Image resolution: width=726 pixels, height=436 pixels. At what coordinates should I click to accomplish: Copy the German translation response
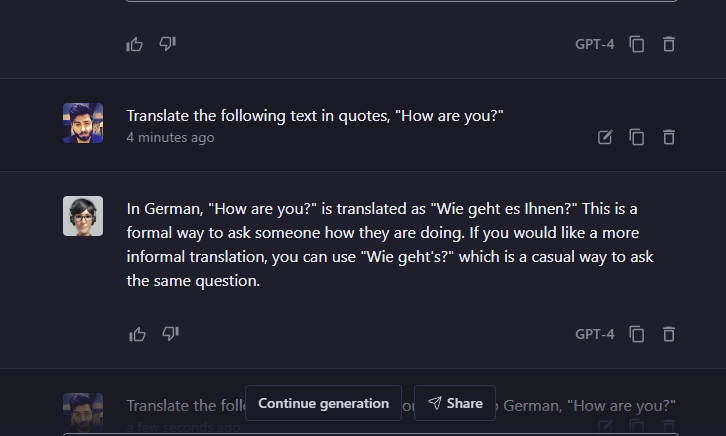[x=636, y=334]
